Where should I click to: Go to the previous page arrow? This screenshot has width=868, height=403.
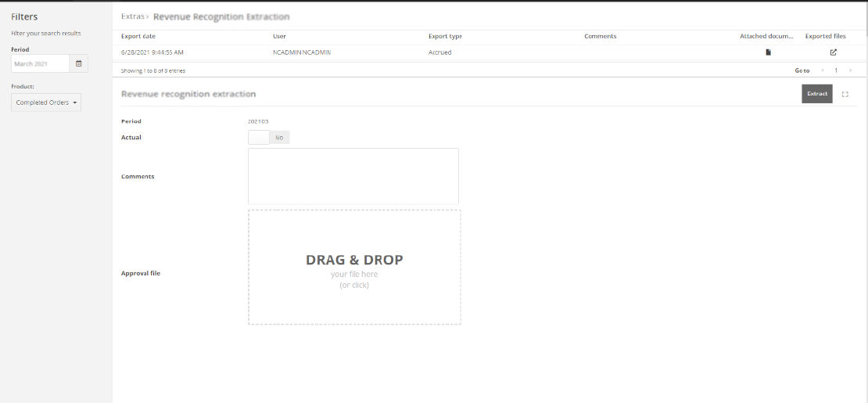pos(822,70)
